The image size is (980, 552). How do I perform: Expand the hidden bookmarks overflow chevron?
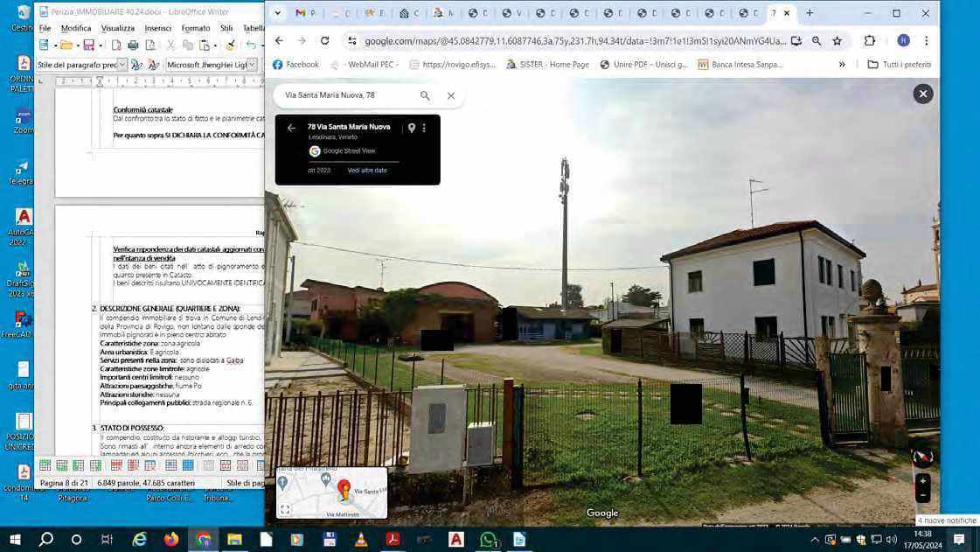coord(842,65)
